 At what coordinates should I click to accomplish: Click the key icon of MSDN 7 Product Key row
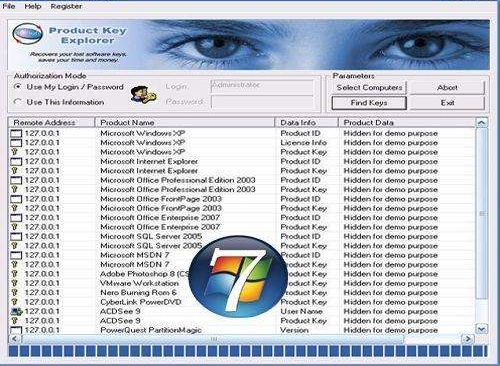(x=14, y=265)
